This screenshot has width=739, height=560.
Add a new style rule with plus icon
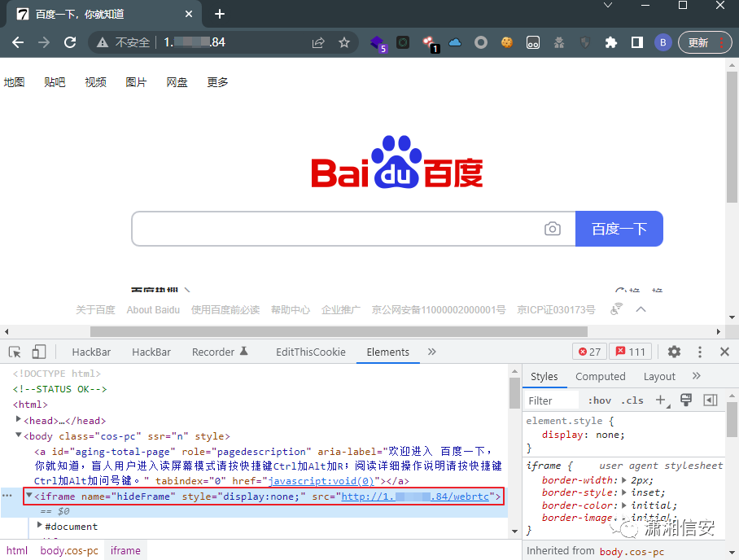[661, 400]
